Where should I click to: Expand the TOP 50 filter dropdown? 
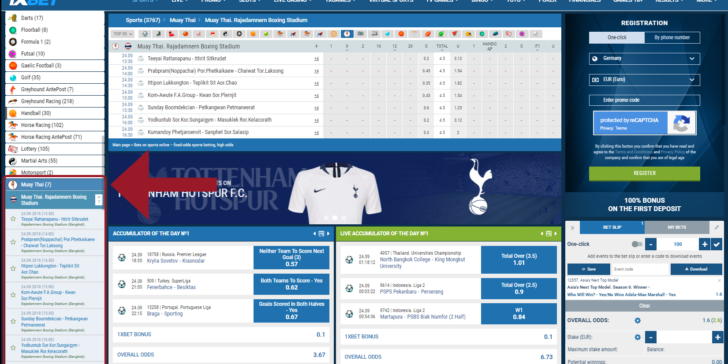pyautogui.click(x=123, y=34)
